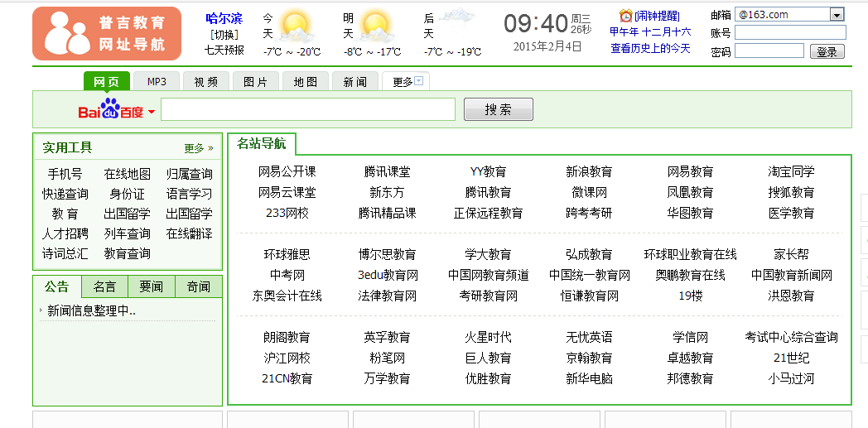Screen dimensions: 868x428
Task: Open the 新东方 site link
Action: click(388, 192)
